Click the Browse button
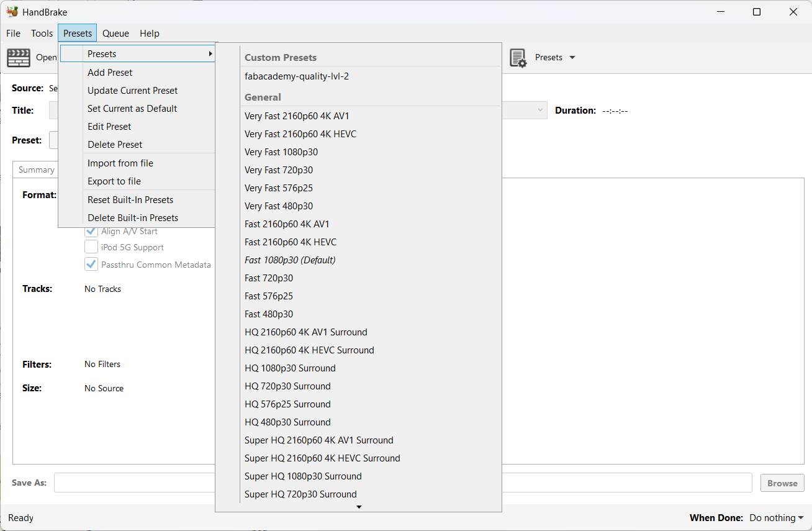The height and width of the screenshot is (531, 812). (782, 483)
